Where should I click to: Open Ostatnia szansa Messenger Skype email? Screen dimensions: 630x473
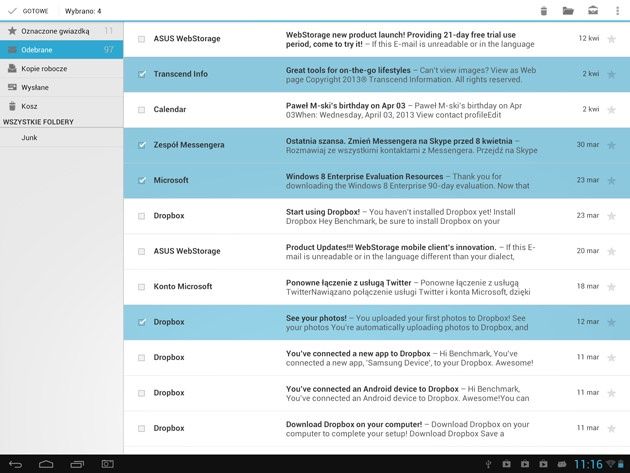coord(377,145)
